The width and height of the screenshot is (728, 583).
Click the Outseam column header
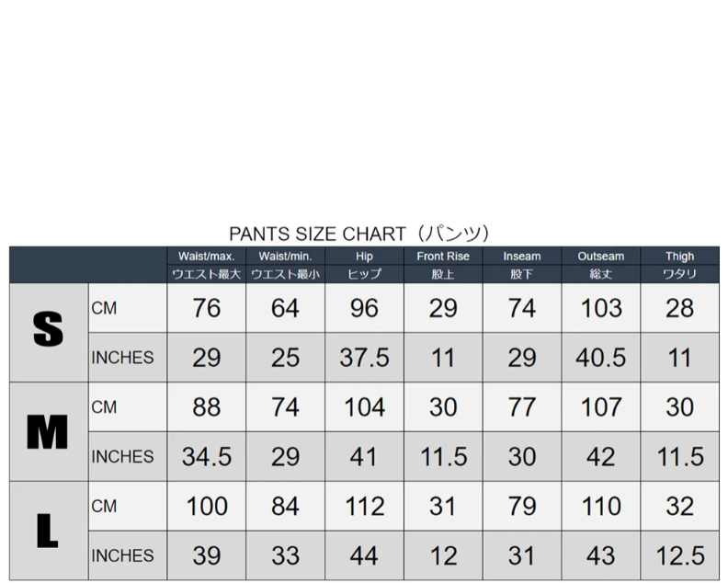pos(600,256)
